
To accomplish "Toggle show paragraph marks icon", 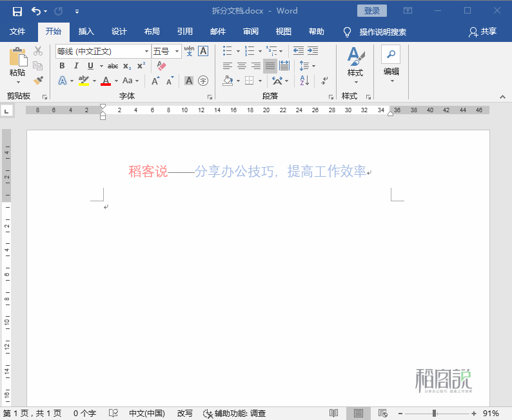I will pyautogui.click(x=324, y=81).
